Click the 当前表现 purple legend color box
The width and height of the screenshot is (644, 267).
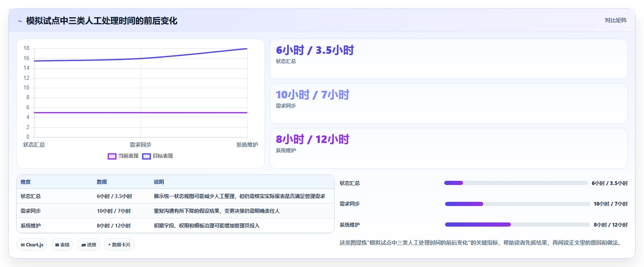coord(112,156)
